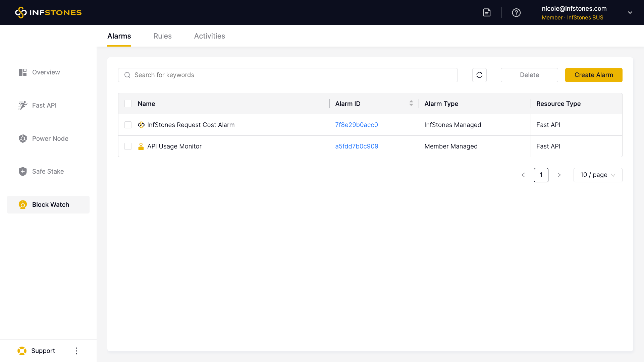Image resolution: width=644 pixels, height=362 pixels.
Task: Open the 10 / page size dropdown
Action: click(598, 175)
